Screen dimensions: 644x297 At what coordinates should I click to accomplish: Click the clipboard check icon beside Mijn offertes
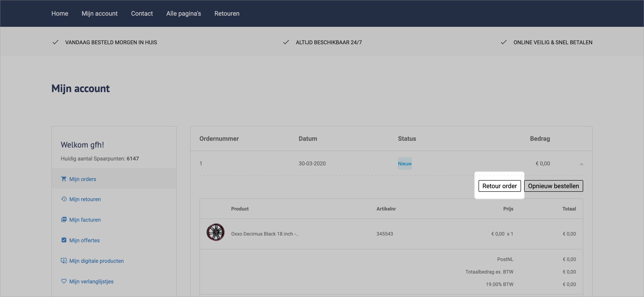pos(64,240)
